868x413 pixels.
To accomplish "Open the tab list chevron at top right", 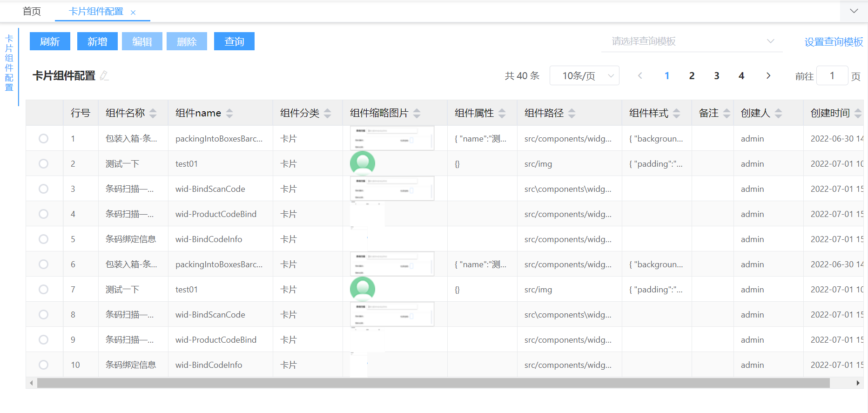I will tap(854, 11).
